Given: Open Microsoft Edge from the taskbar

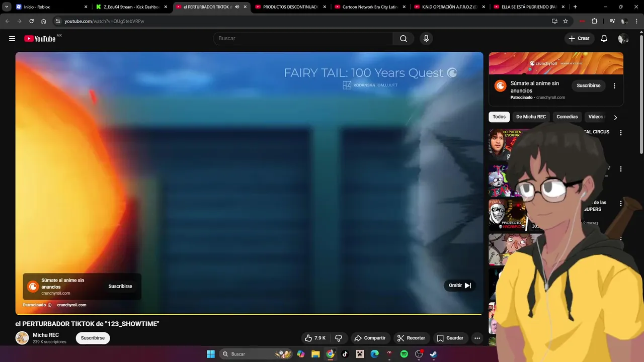Looking at the screenshot, I should click(374, 354).
